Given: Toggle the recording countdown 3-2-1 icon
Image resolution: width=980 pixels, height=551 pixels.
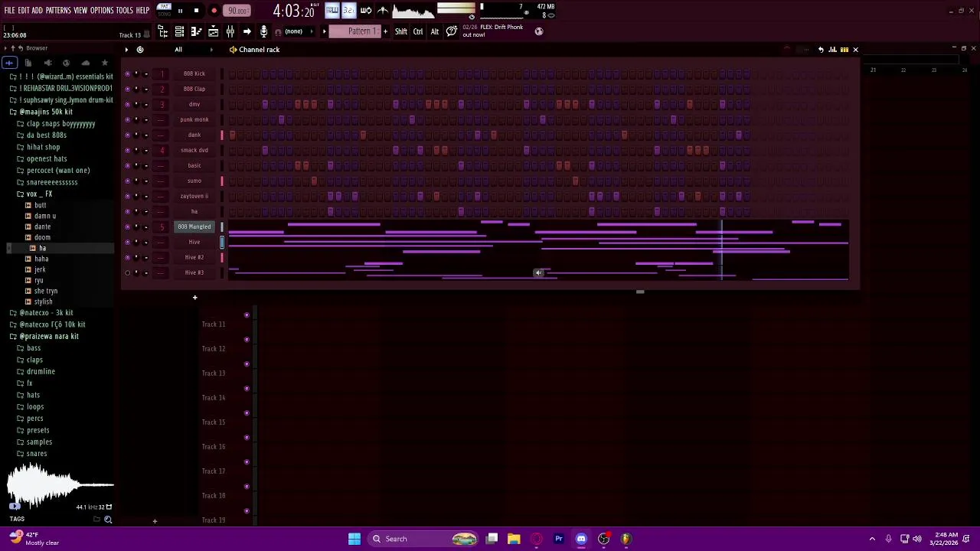Looking at the screenshot, I should 348,10.
